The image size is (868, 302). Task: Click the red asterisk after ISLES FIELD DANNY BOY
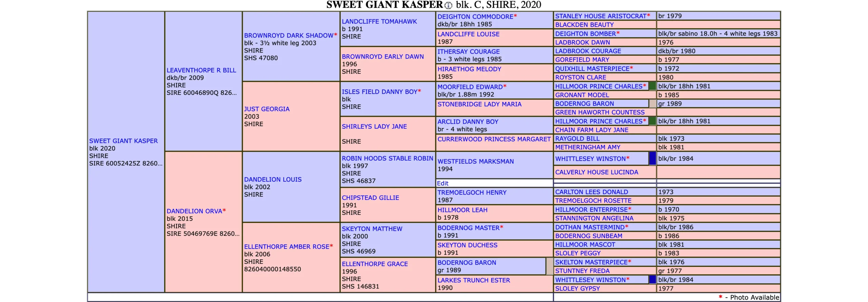(419, 91)
